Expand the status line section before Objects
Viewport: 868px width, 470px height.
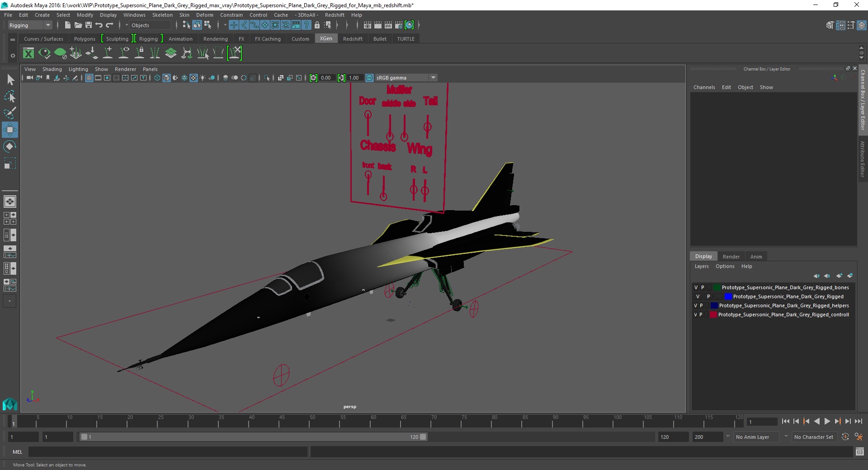[x=127, y=25]
